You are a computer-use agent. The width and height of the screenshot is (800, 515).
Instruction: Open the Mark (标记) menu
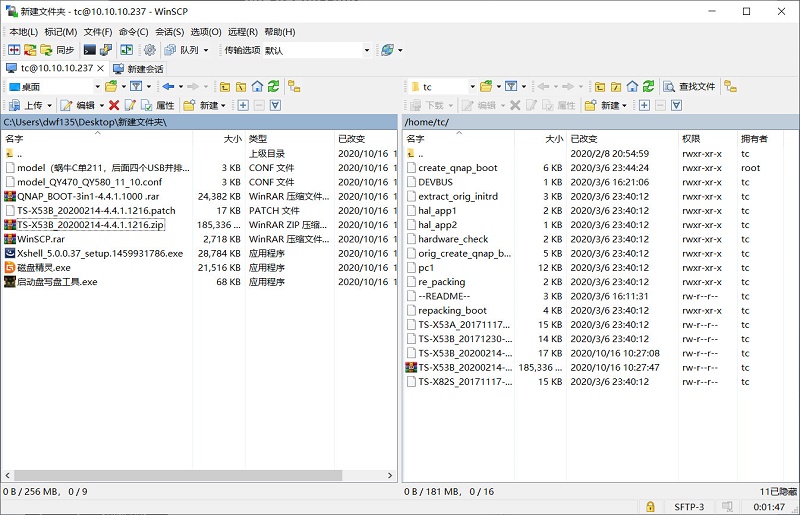tap(61, 32)
